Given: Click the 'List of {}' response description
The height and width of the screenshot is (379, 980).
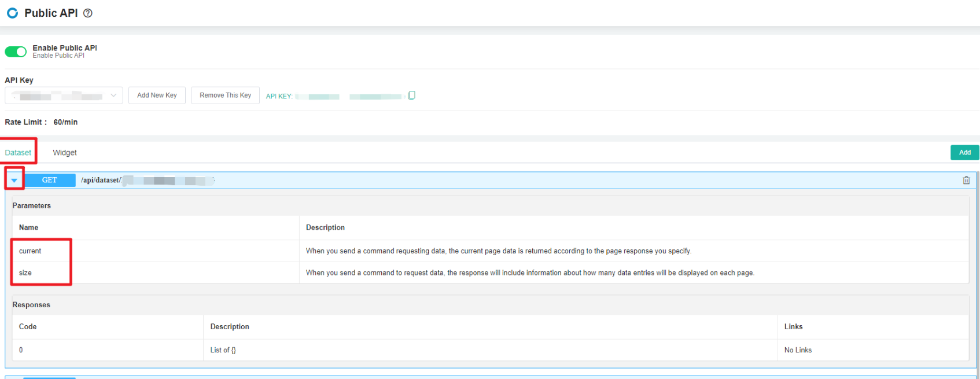Looking at the screenshot, I should click(223, 350).
